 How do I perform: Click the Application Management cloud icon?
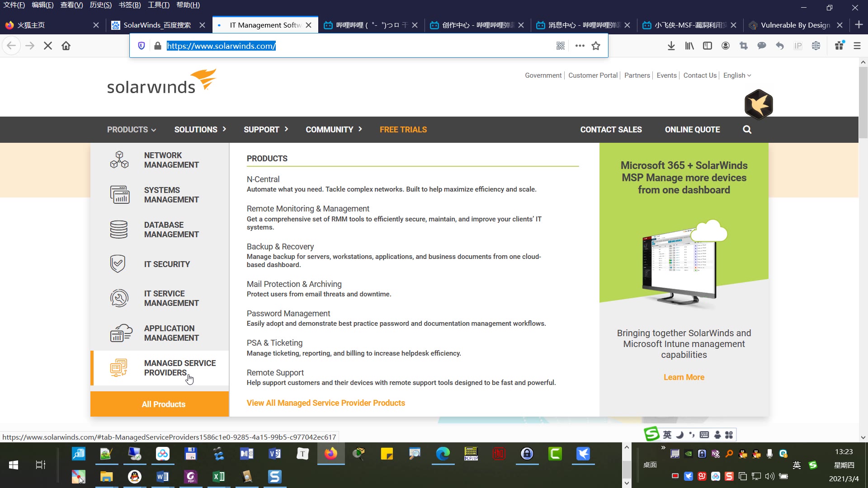(x=121, y=333)
